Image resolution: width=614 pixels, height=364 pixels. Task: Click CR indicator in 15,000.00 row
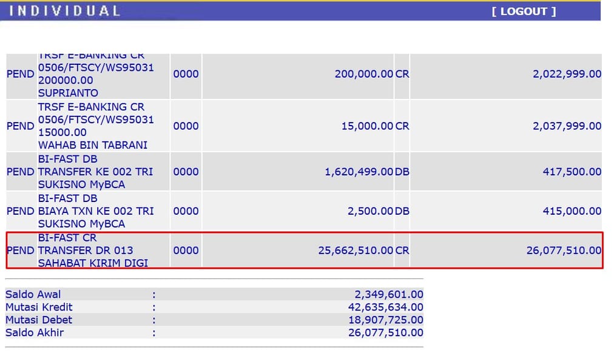click(402, 126)
